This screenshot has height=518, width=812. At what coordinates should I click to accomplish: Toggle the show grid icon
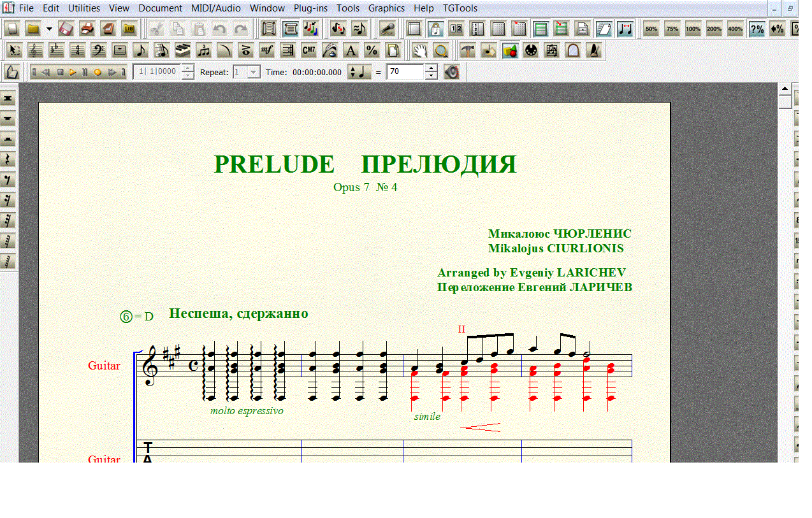coord(498,29)
